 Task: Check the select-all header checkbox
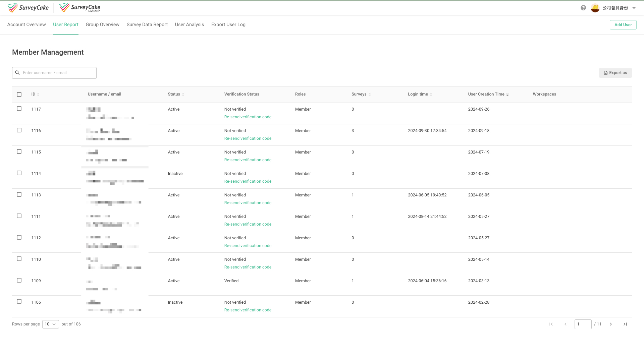19,95
